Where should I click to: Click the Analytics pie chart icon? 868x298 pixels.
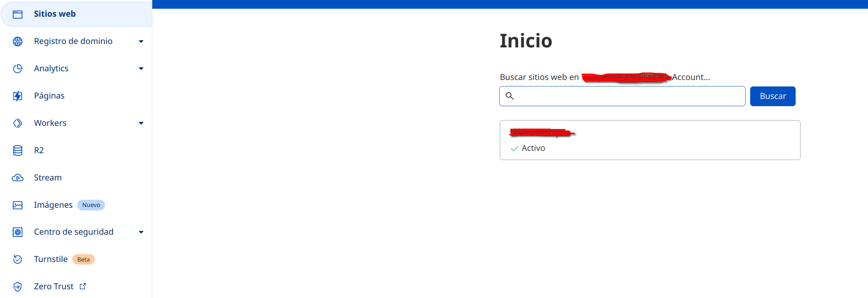(x=17, y=69)
